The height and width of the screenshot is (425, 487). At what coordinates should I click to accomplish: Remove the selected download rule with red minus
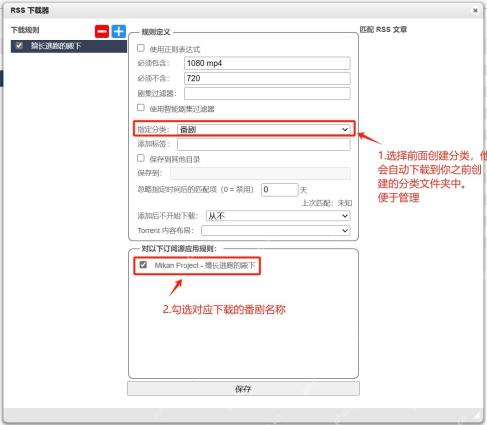click(102, 32)
